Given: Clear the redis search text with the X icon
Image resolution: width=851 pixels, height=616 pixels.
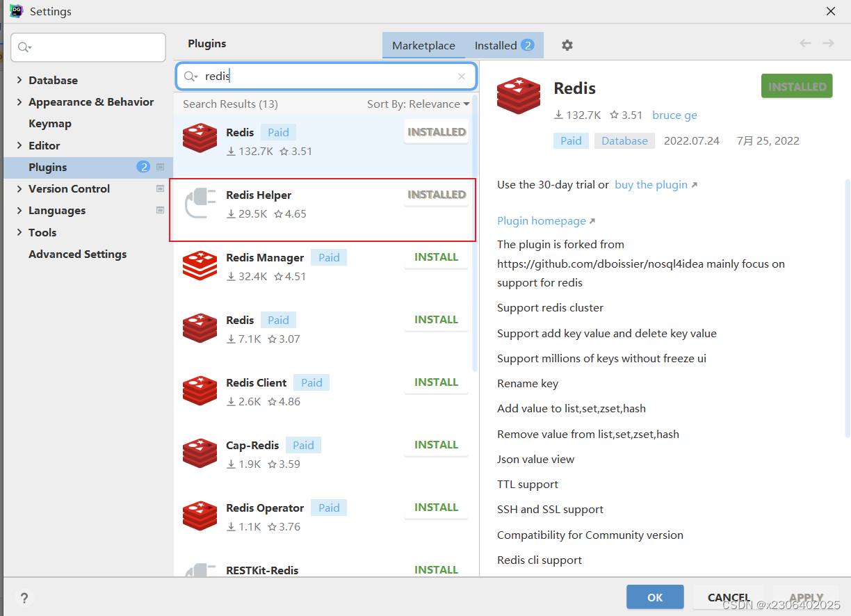Looking at the screenshot, I should [462, 76].
